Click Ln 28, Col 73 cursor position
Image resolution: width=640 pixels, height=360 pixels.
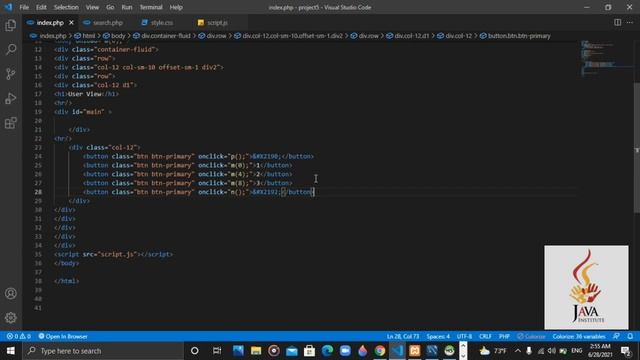[x=403, y=336]
